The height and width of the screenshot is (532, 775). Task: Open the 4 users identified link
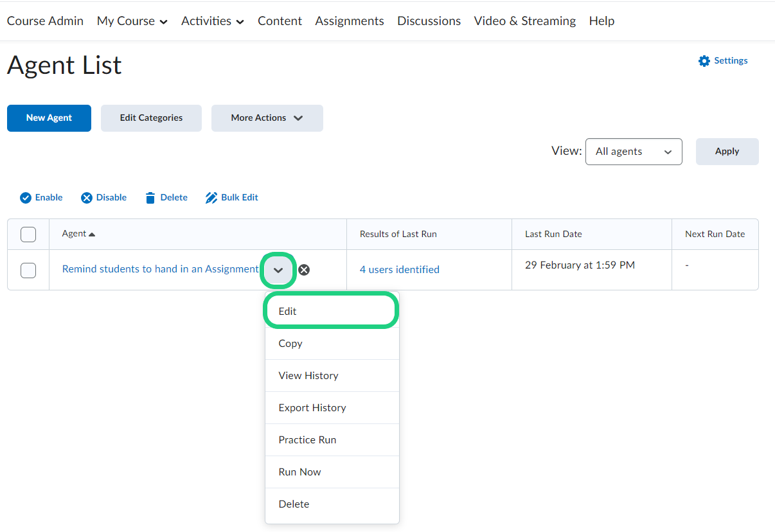point(399,270)
